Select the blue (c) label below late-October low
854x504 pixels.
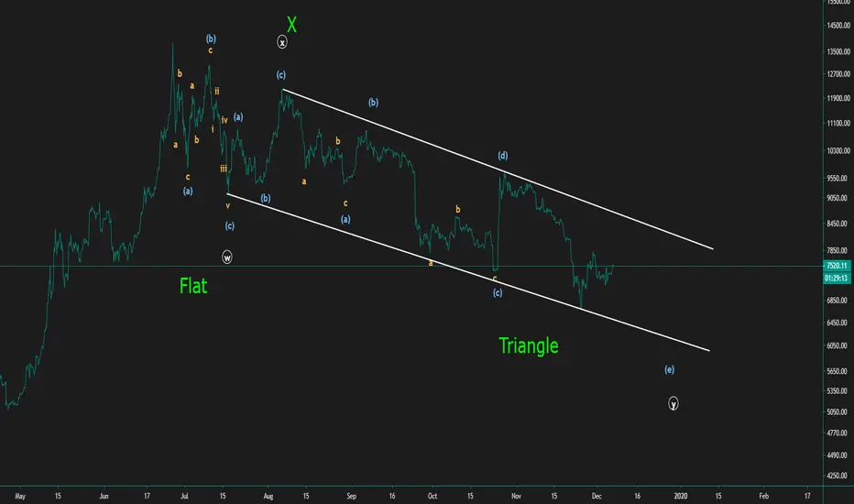click(x=498, y=292)
